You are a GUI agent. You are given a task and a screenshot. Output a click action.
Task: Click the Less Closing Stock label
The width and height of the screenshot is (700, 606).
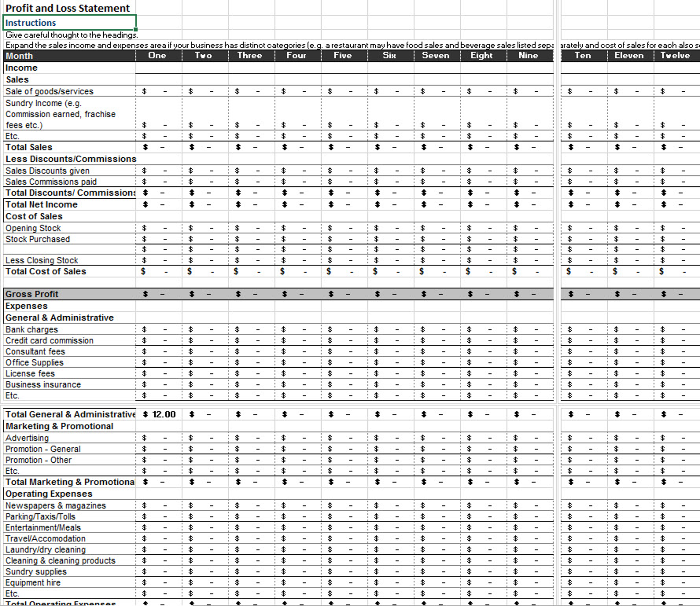(42, 260)
